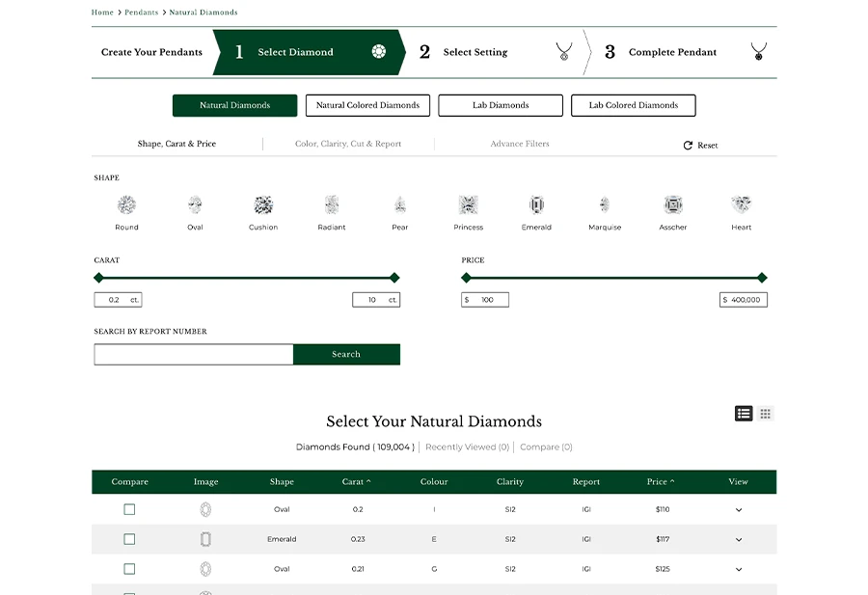Tick compare checkbox for 0.2 carat Oval
This screenshot has width=868, height=595.
click(x=129, y=509)
